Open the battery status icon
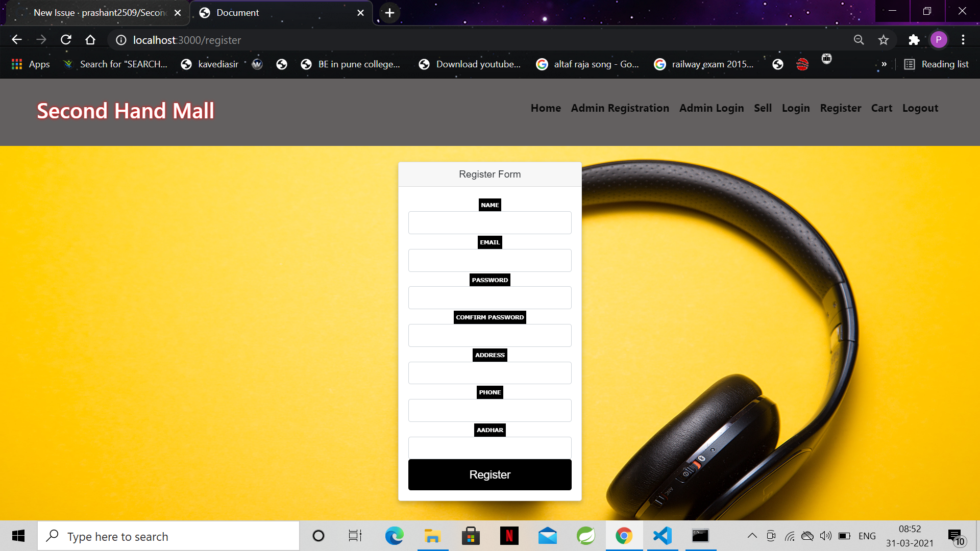The height and width of the screenshot is (551, 980). click(845, 536)
